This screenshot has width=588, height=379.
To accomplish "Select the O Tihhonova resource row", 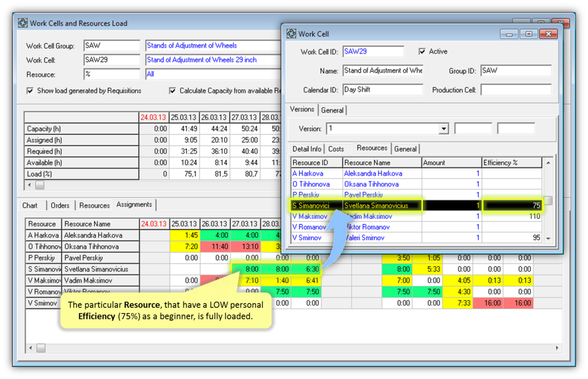I will (416, 184).
